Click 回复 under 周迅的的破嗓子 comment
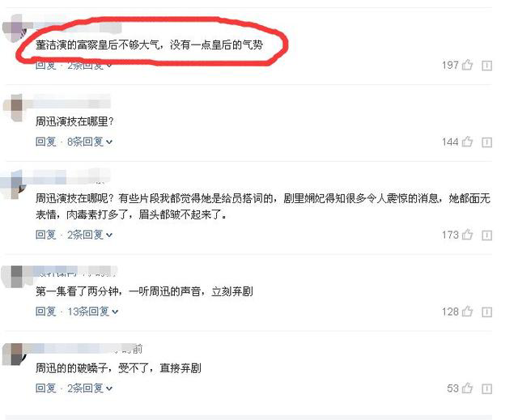The width and height of the screenshot is (518, 420). tap(46, 388)
